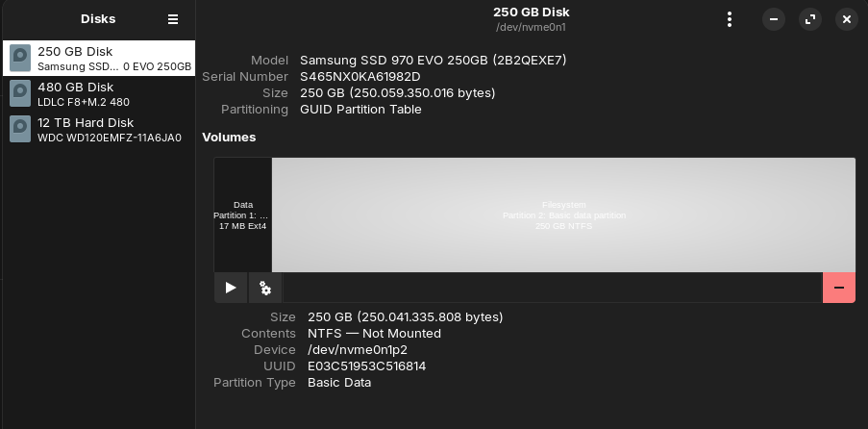Open additional partition options gear menu
This screenshot has width=868, height=429.
tap(265, 288)
